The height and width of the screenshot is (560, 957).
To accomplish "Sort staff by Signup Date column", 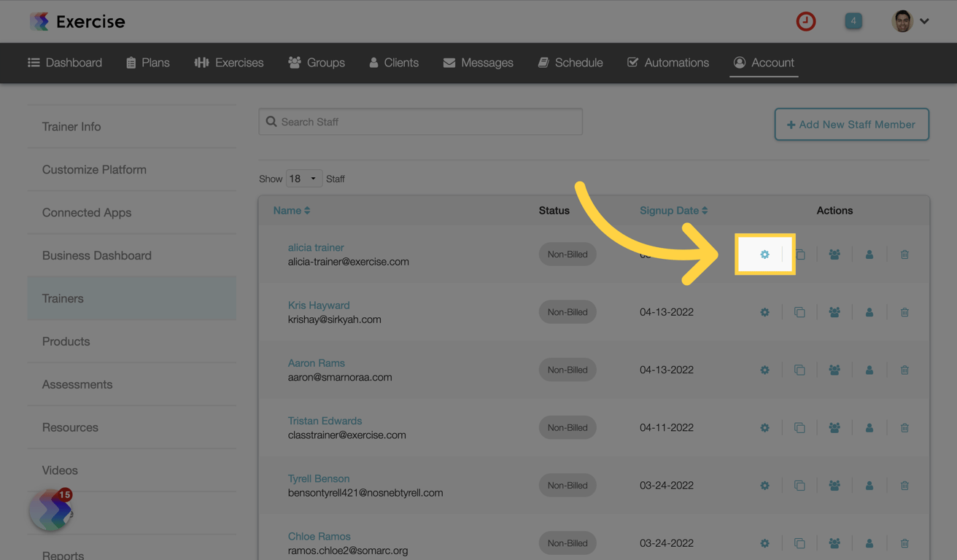I will coord(674,211).
